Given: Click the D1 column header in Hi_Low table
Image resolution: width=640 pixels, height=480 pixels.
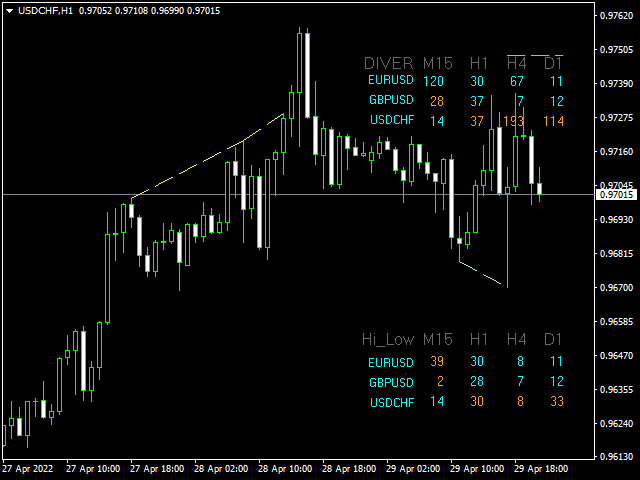Looking at the screenshot, I should tap(553, 339).
